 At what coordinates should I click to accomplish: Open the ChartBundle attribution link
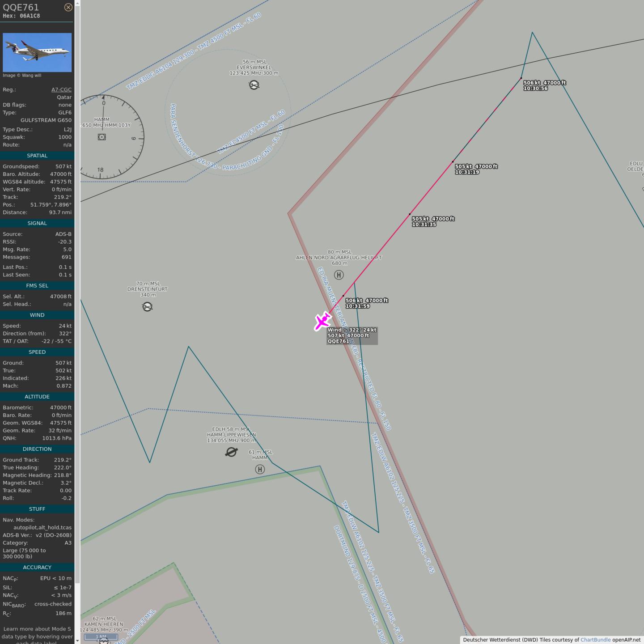(x=595, y=640)
